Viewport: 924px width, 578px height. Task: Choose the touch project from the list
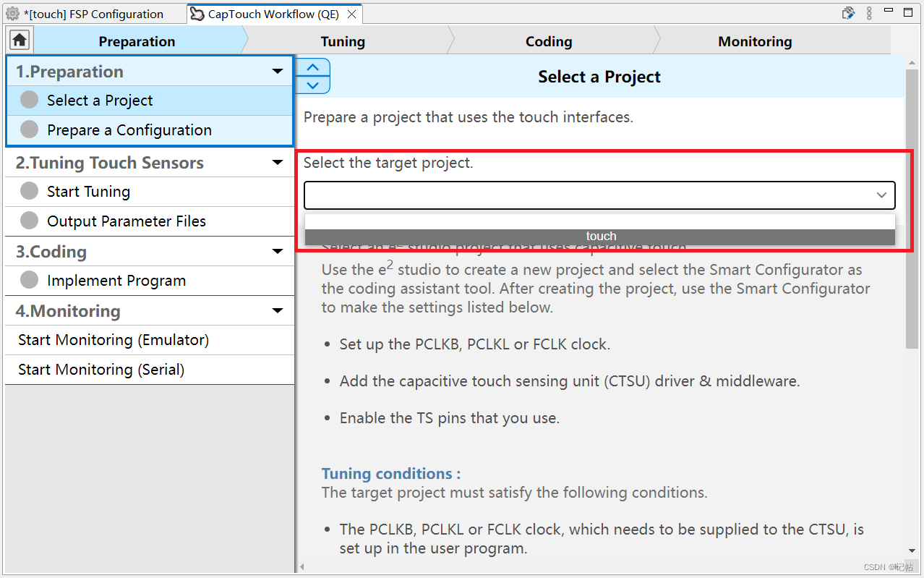point(600,237)
